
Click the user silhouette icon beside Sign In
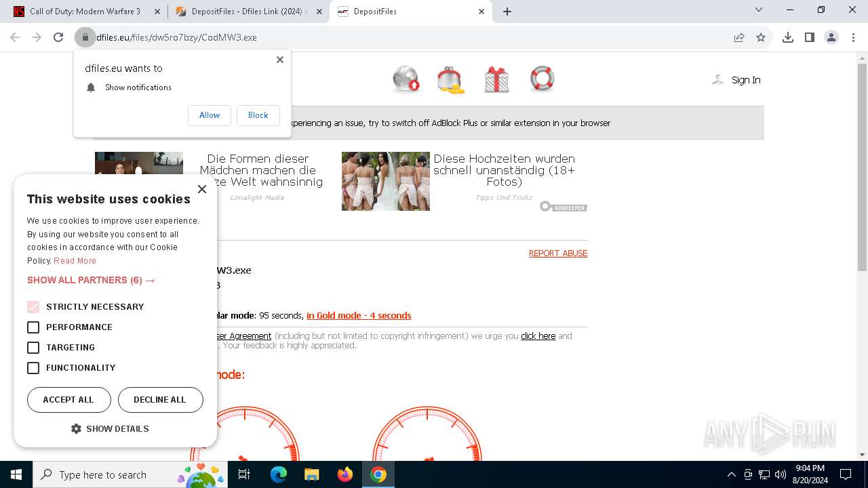717,80
